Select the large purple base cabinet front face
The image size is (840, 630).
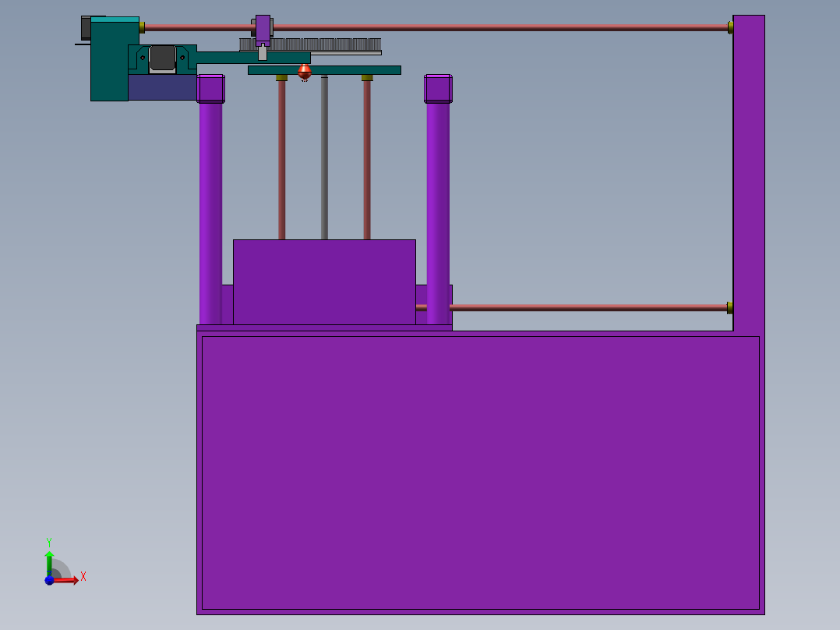(481, 473)
